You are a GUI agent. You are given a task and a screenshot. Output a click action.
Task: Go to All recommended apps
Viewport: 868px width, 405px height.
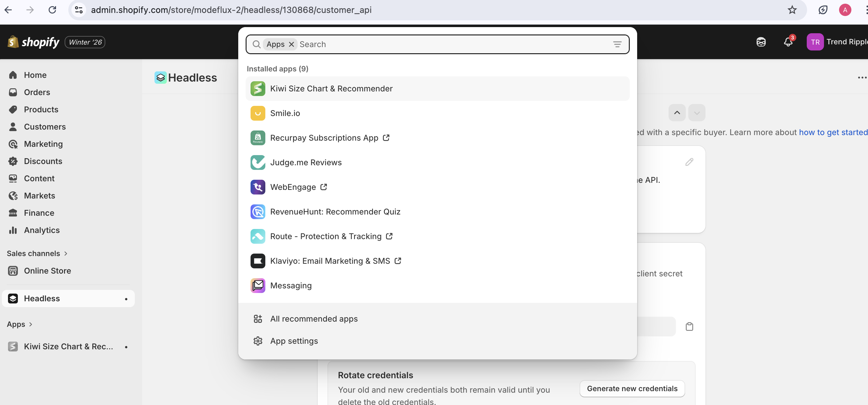click(314, 319)
